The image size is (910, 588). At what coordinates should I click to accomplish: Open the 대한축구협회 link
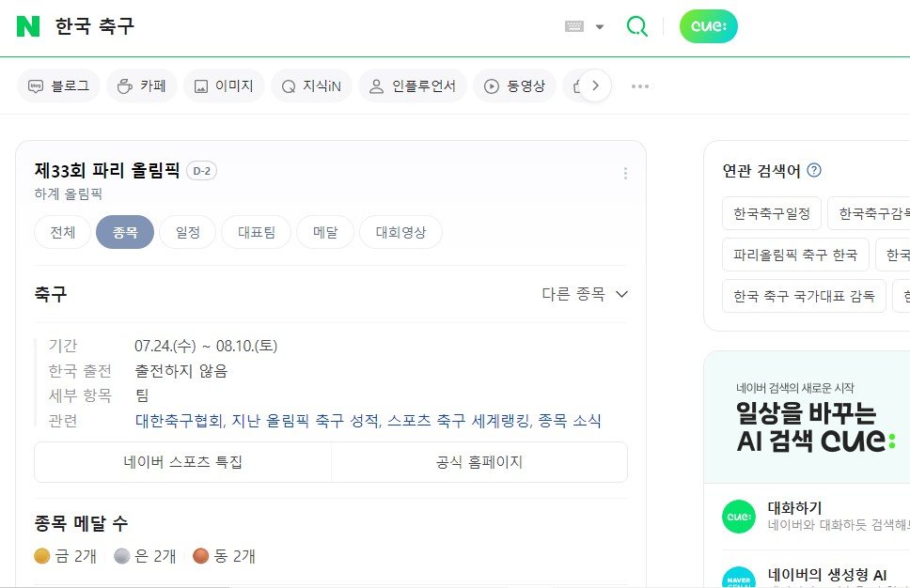tap(179, 421)
